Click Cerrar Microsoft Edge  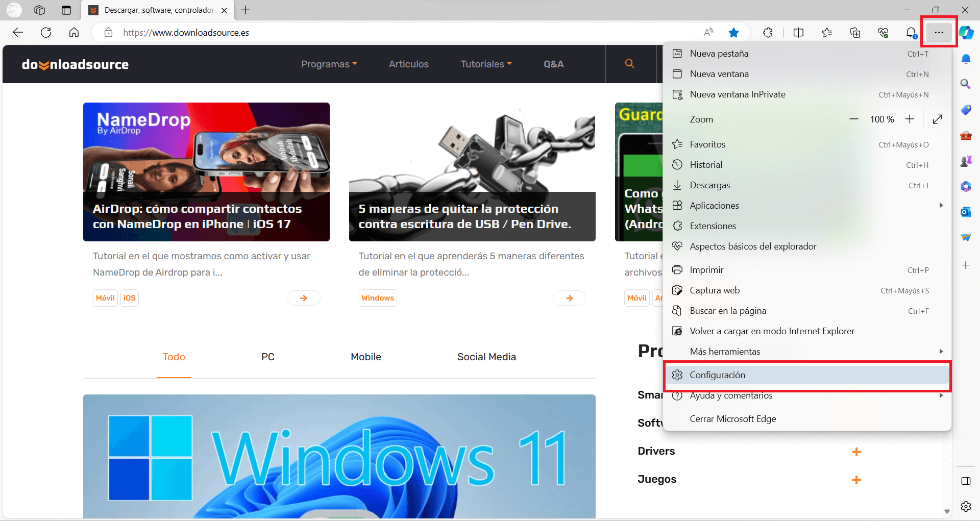click(807, 419)
